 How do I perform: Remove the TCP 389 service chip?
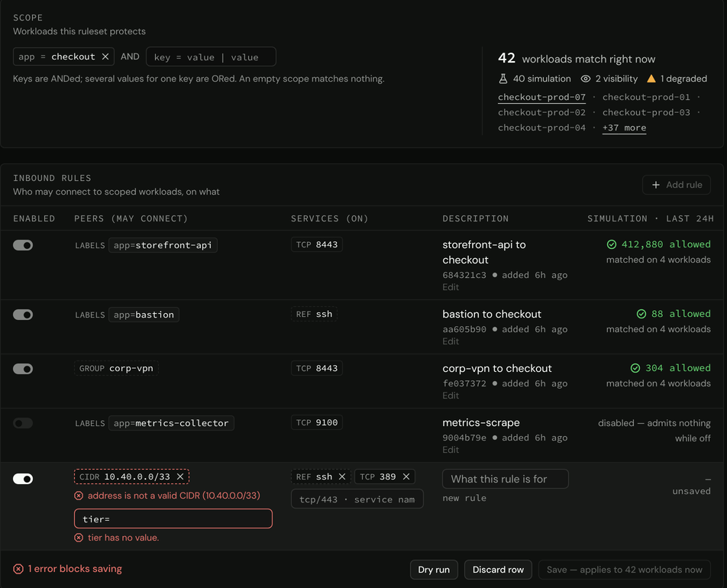406,477
